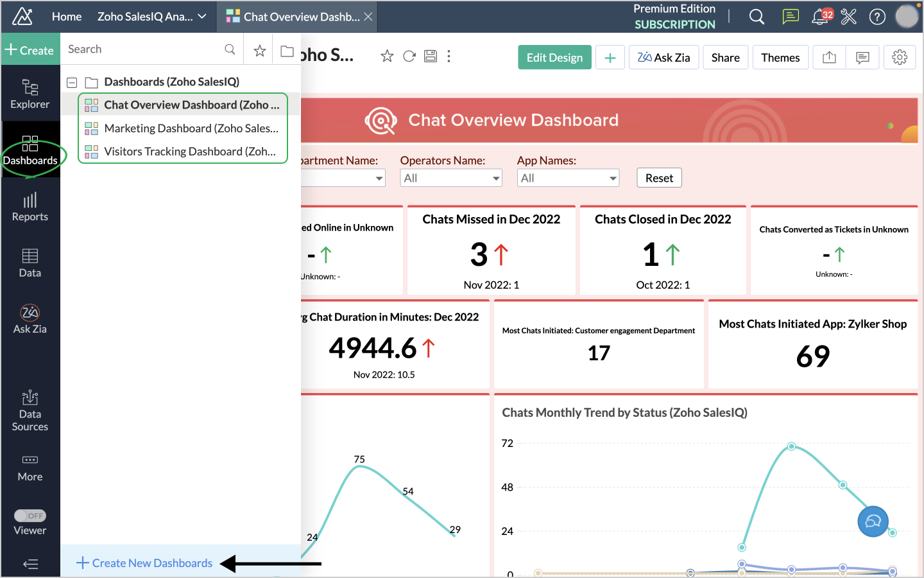Close the Chat Overview Dashboard tab

coord(368,17)
